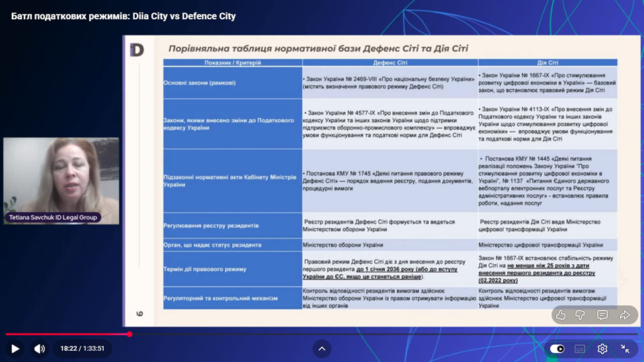This screenshot has width=644, height=362.
Task: Click the video title at top
Action: pyautogui.click(x=124, y=16)
